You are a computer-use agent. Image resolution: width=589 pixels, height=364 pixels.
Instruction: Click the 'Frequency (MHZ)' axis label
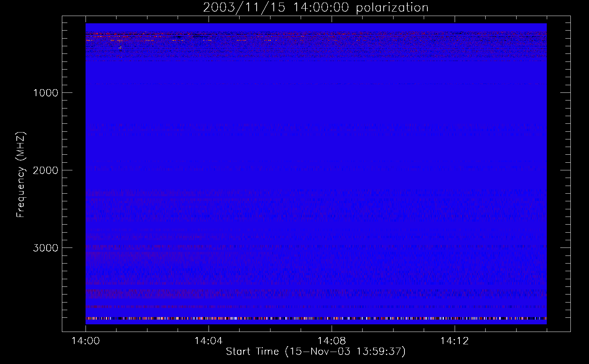pos(20,175)
